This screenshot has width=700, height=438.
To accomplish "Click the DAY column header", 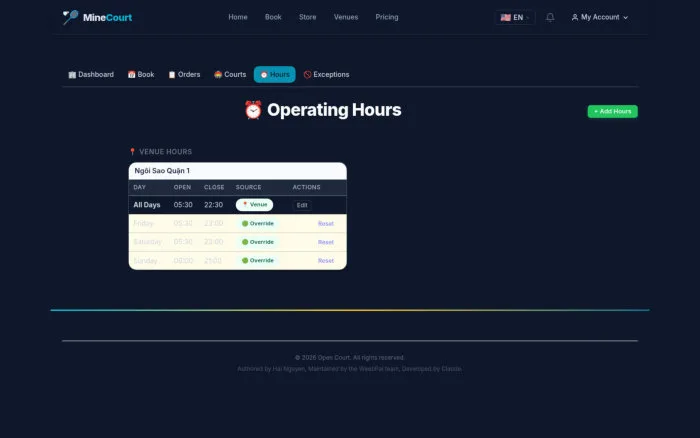I will (140, 188).
